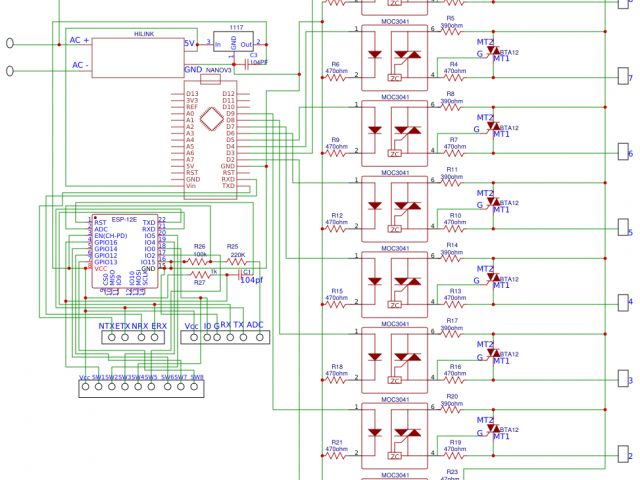640x480 pixels.
Task: Click the AC + input terminal circle
Action: pyautogui.click(x=11, y=43)
